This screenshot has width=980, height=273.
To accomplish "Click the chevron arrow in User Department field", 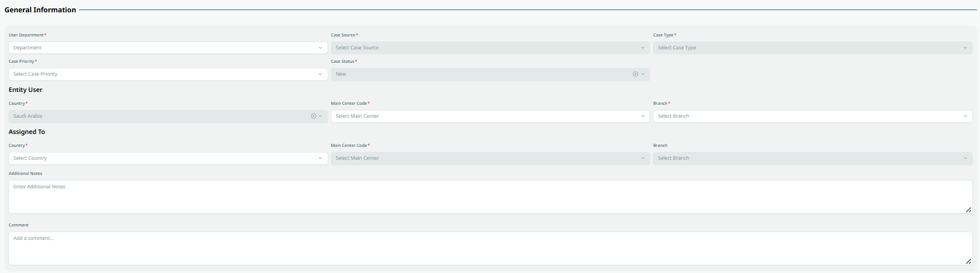I will [320, 48].
